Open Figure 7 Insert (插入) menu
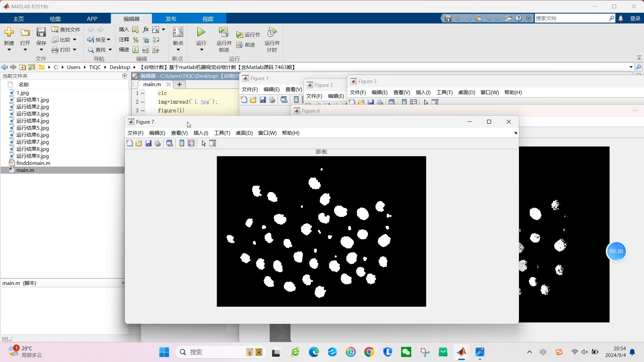Viewport: 644px width, 362px height. point(201,133)
